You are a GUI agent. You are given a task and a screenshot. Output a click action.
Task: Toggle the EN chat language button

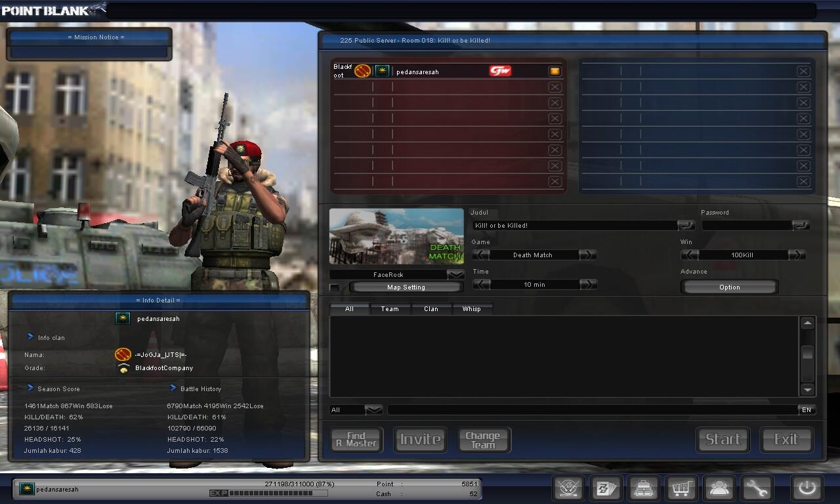pyautogui.click(x=807, y=409)
